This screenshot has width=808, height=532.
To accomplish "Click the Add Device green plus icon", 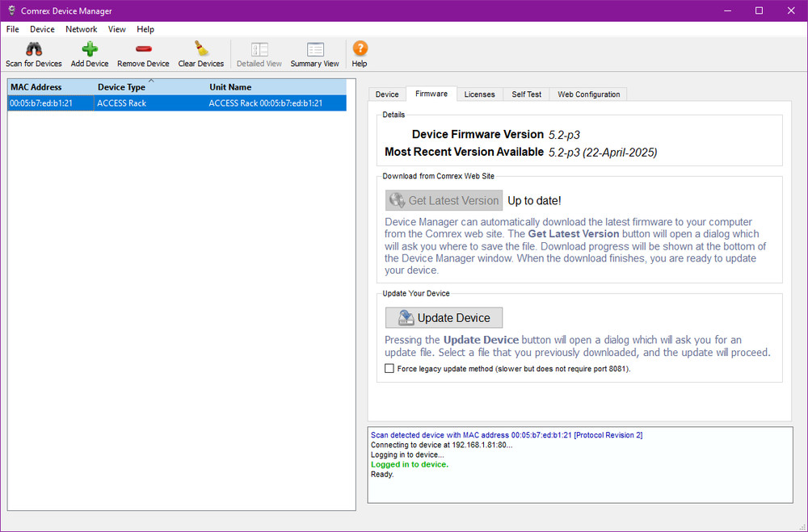I will [x=90, y=49].
